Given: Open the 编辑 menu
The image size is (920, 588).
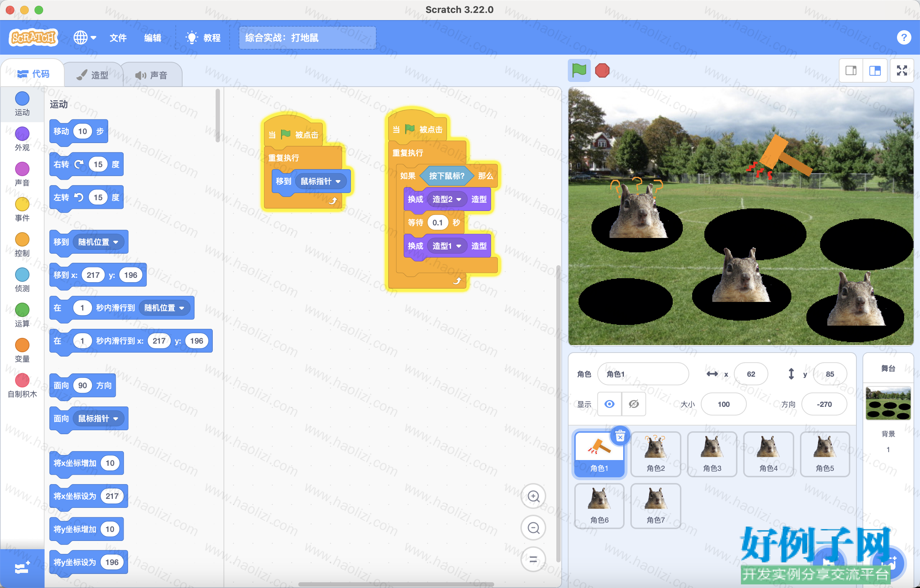Looking at the screenshot, I should click(x=152, y=37).
